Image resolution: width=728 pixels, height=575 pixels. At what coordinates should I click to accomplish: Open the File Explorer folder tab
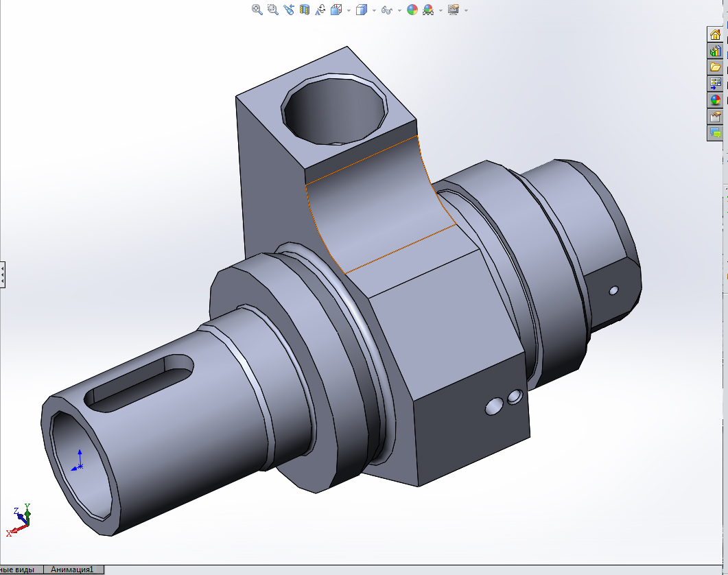715,67
